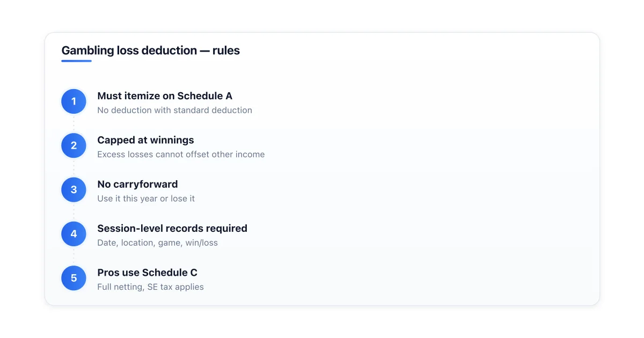644x338 pixels.
Task: Click dotted connector between steps 3 and 4
Action: [x=74, y=212]
